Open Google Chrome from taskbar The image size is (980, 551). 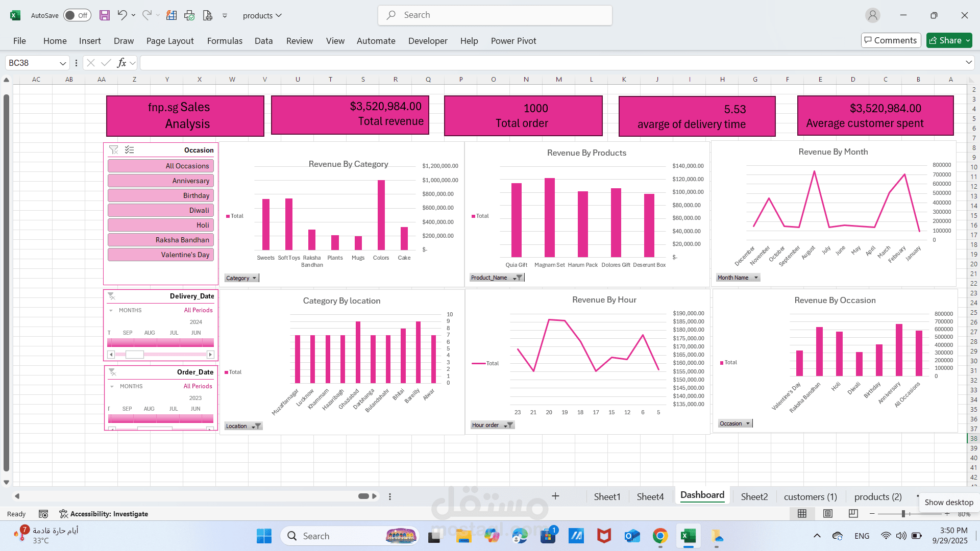660,536
